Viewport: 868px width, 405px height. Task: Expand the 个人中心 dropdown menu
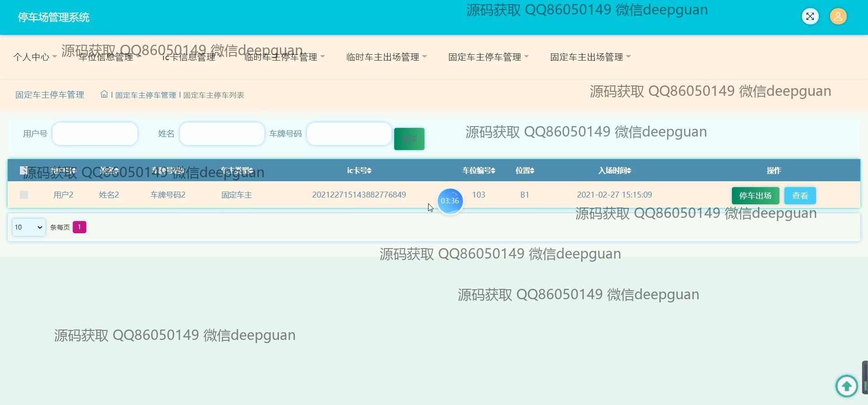pyautogui.click(x=35, y=57)
